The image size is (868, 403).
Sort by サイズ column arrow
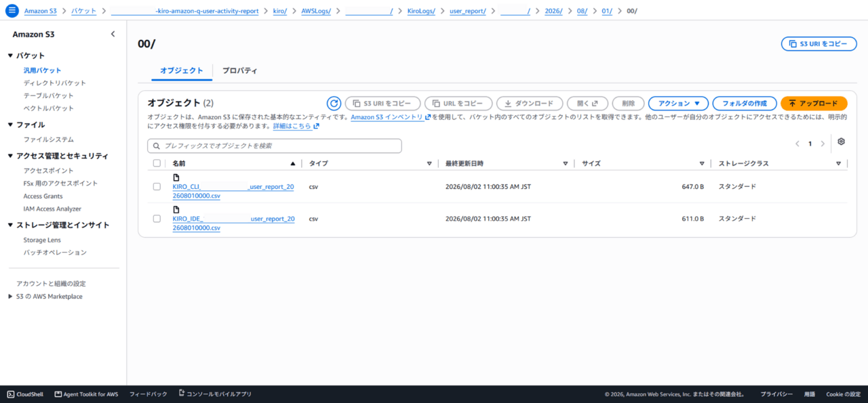702,163
